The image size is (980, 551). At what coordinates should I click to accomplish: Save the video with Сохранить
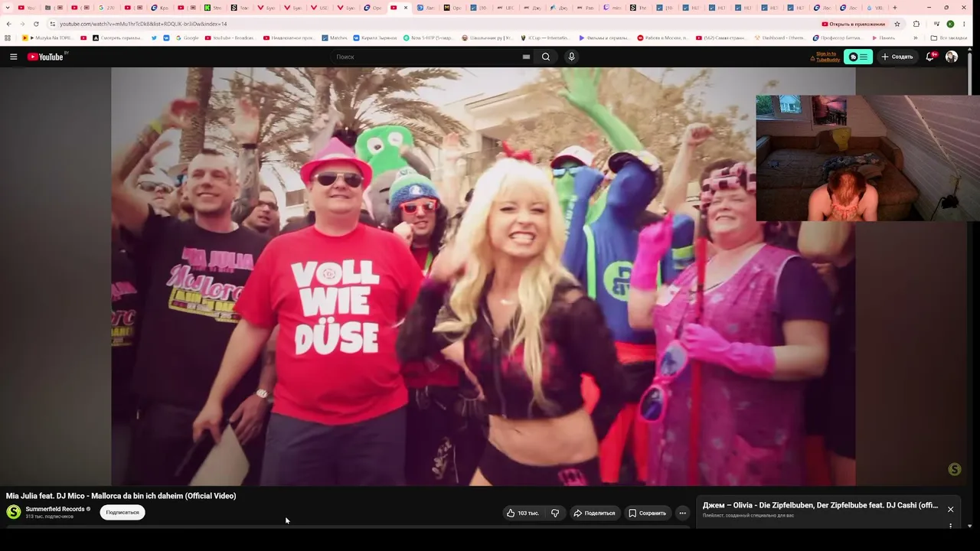pyautogui.click(x=647, y=513)
